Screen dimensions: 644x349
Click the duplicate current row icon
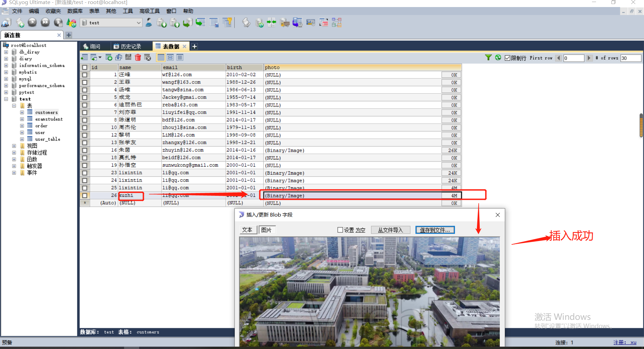click(x=119, y=58)
